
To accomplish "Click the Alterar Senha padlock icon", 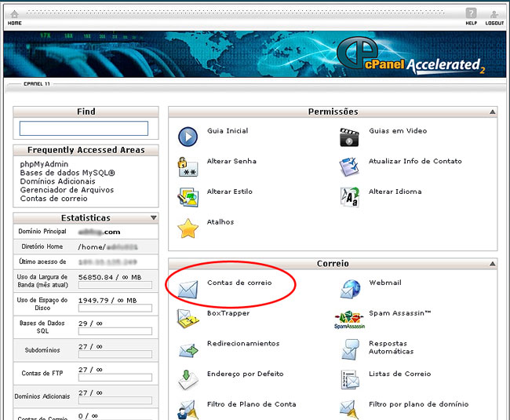I will click(188, 166).
